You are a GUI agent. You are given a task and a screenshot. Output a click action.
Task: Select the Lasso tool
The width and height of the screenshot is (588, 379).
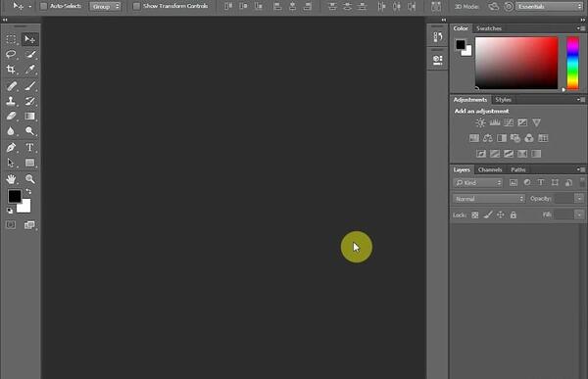point(11,54)
